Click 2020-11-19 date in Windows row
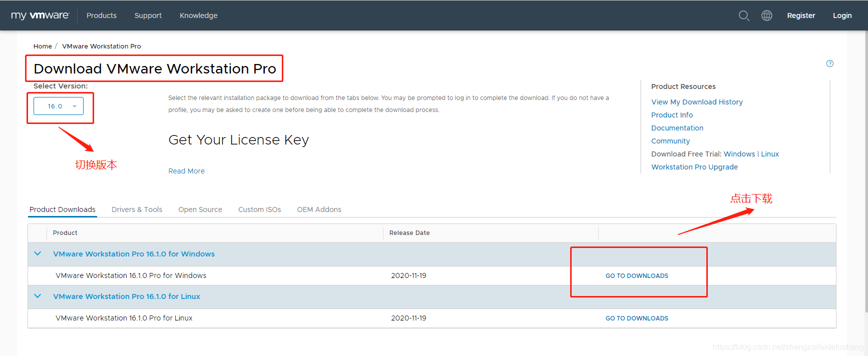The width and height of the screenshot is (868, 356). click(x=408, y=275)
